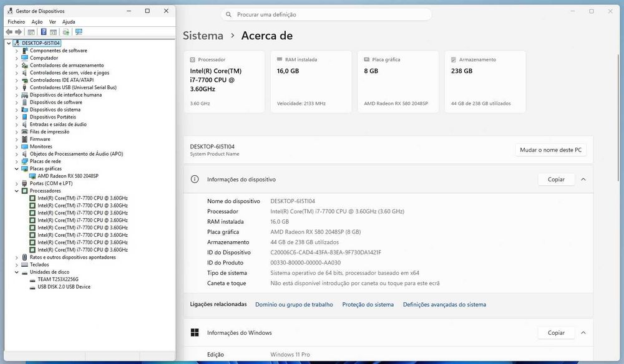Viewport: 624px width, 364px height.
Task: Select the Processador summary card
Action: (x=224, y=82)
